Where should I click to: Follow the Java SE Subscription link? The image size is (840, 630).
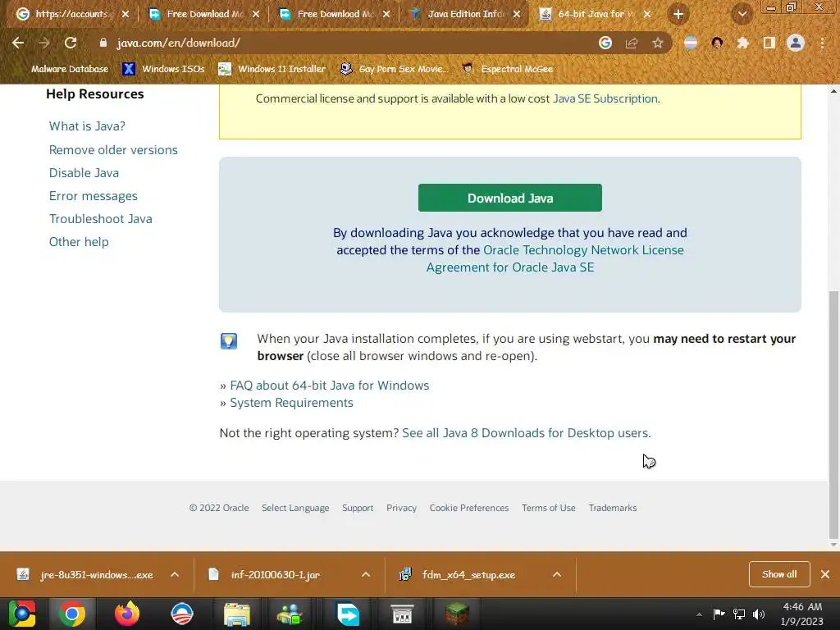tap(605, 98)
